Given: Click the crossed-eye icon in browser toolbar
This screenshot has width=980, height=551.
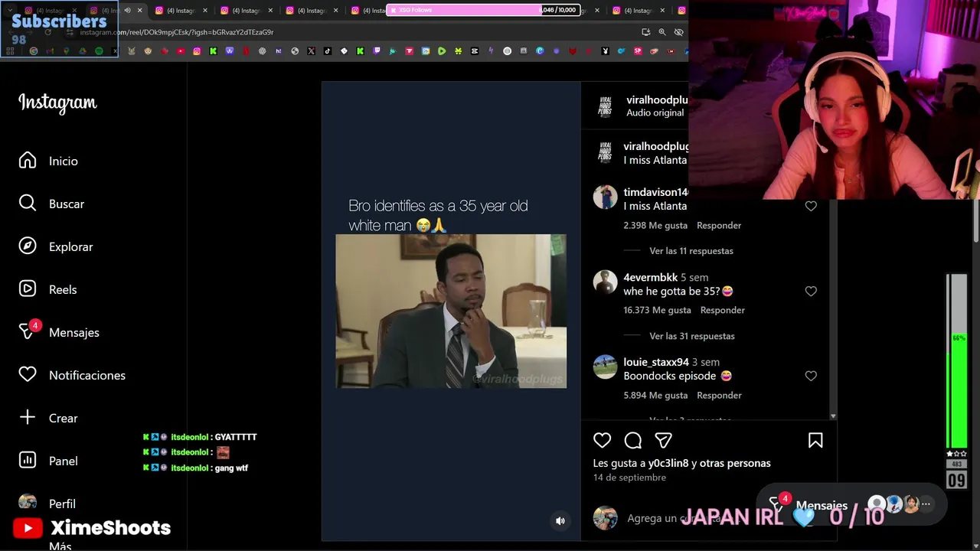Looking at the screenshot, I should pyautogui.click(x=678, y=32).
